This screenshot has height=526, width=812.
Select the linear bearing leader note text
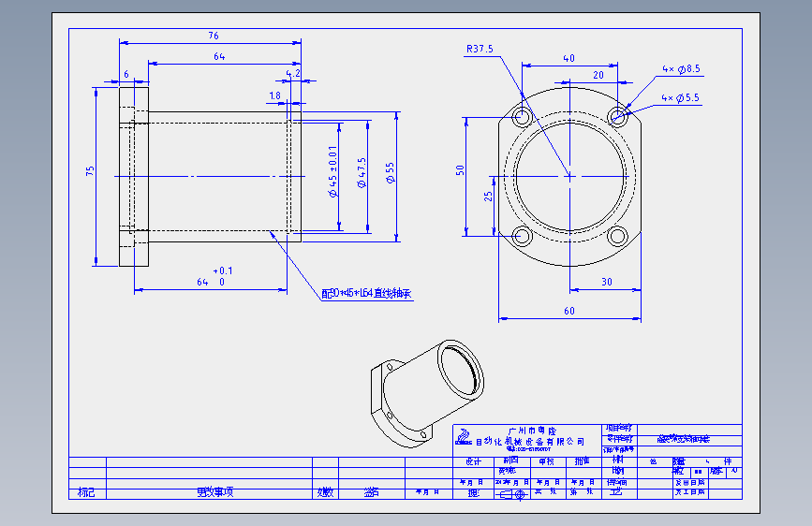366,293
